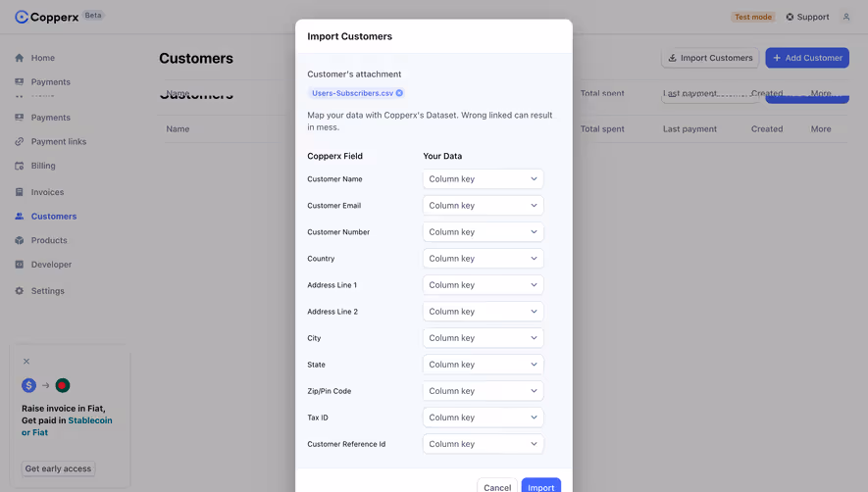The image size is (868, 492).
Task: Open Invoices menu item
Action: coord(48,192)
